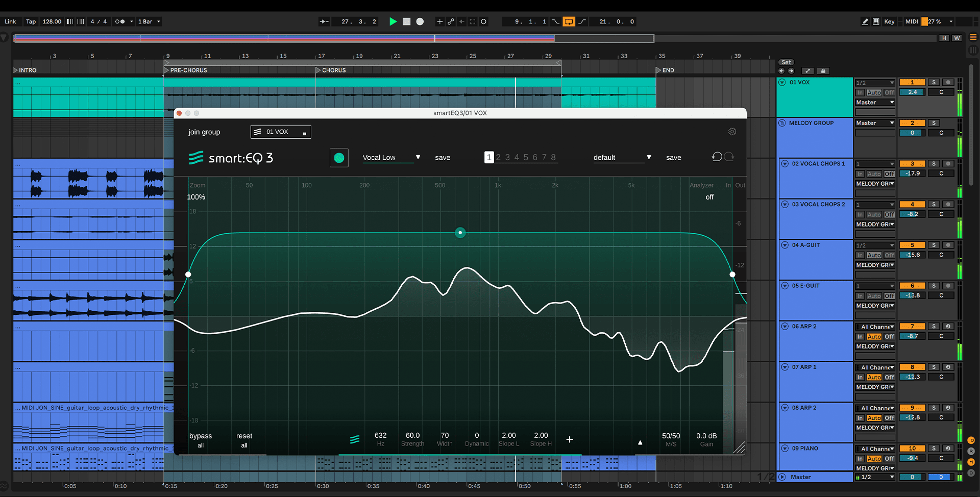This screenshot has height=497, width=980.
Task: Switch to Session view with vertical bars icon
Action: click(x=973, y=50)
